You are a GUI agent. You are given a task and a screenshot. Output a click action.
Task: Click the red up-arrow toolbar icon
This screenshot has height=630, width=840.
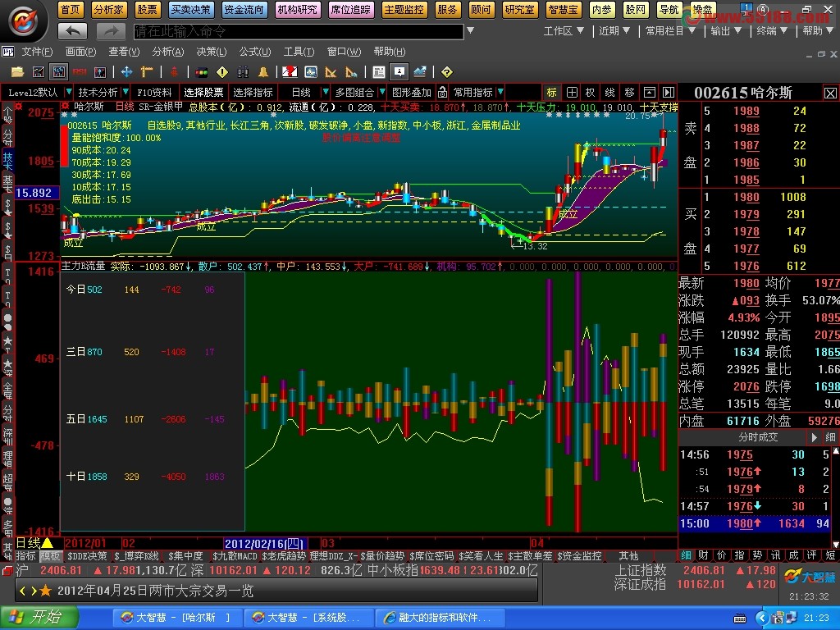coord(174,72)
